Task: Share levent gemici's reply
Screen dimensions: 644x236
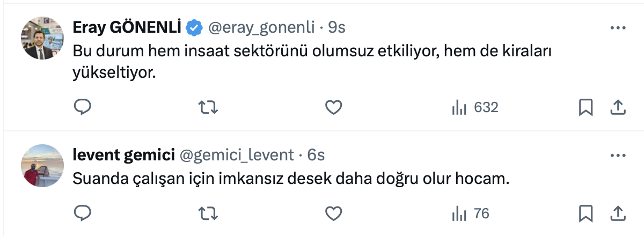Action: pos(618,213)
